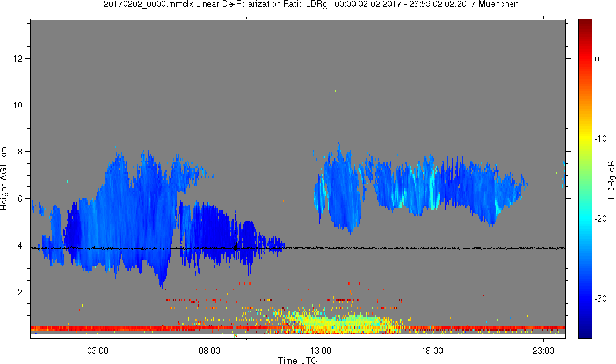The width and height of the screenshot is (616, 364).
Task: Click the colorbar value 0
Action: point(597,59)
